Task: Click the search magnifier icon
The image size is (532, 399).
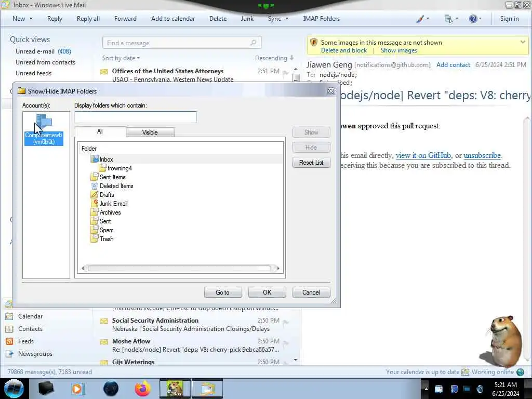Action: coord(254,43)
